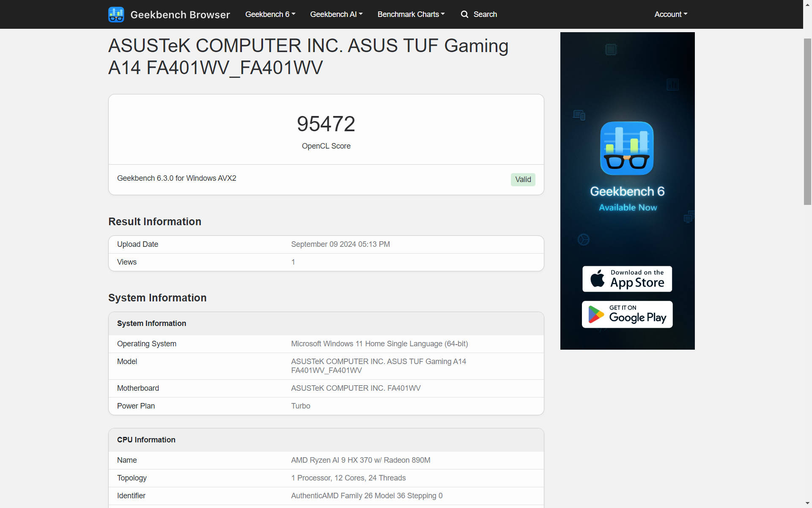
Task: Click the System Information table header
Action: 151,323
